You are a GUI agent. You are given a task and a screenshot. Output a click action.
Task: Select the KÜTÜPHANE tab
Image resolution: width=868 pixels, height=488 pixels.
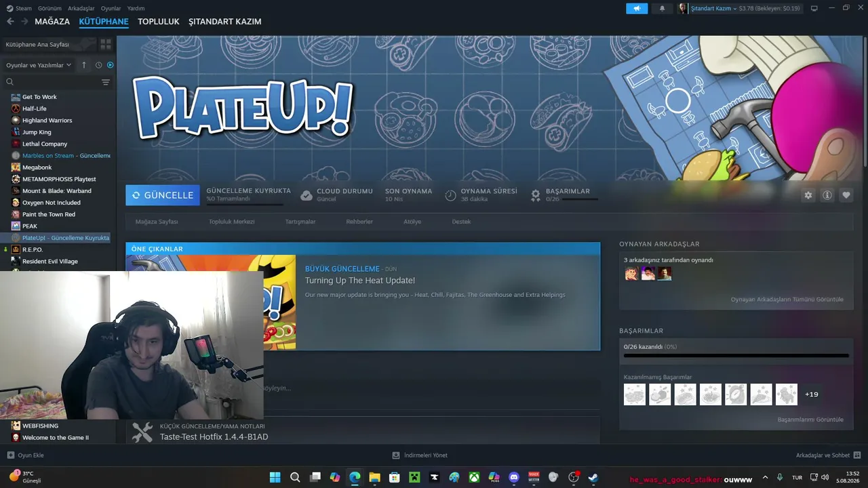pos(104,22)
